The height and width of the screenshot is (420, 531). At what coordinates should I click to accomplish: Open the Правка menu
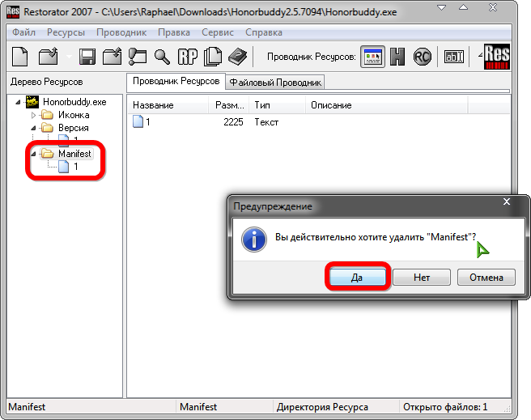pos(174,32)
